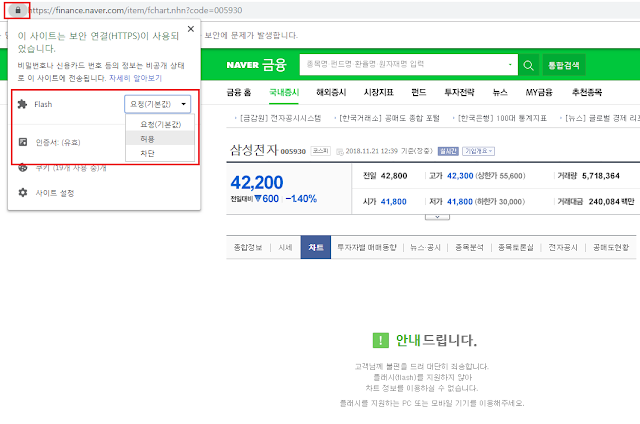Open [한국은행] 100대 통계지표 link

pyautogui.click(x=502, y=118)
